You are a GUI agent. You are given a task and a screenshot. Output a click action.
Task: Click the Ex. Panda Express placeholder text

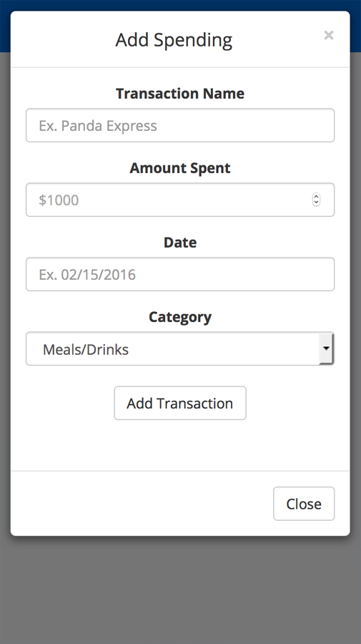pyautogui.click(x=98, y=126)
